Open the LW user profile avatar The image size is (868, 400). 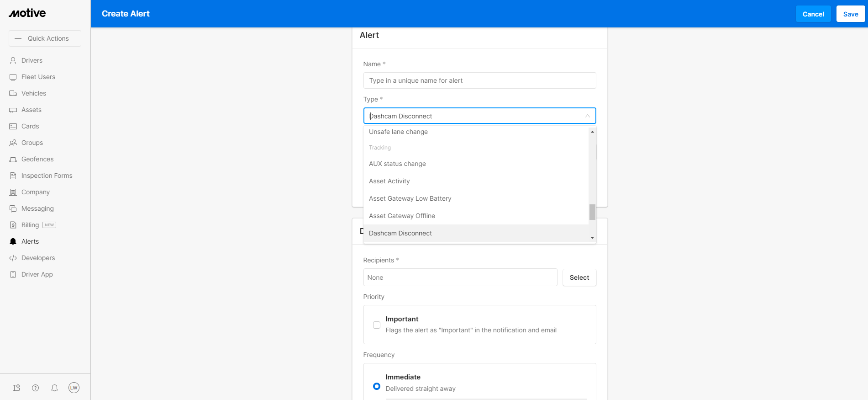[74, 388]
